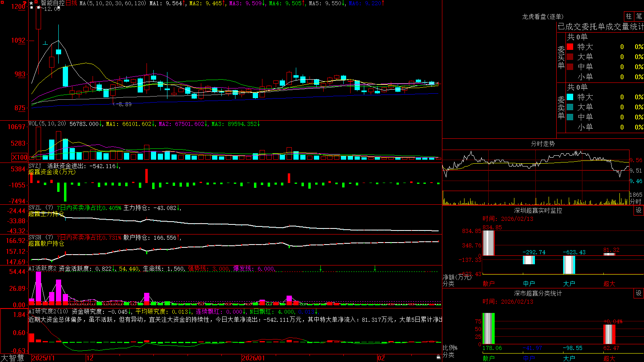Click the 龙虎看盘(逐单) panel title
The height and width of the screenshot is (362, 644).
tap(543, 16)
